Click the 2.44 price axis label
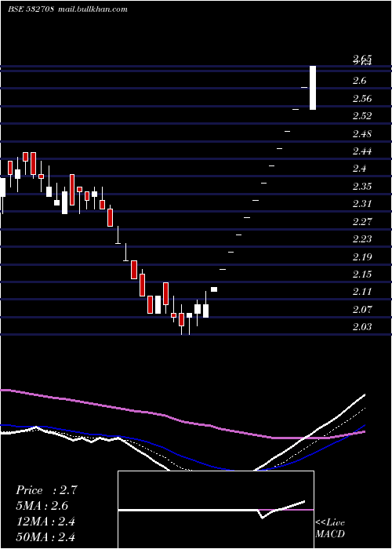Screen dimensions: 392x549 (362, 151)
